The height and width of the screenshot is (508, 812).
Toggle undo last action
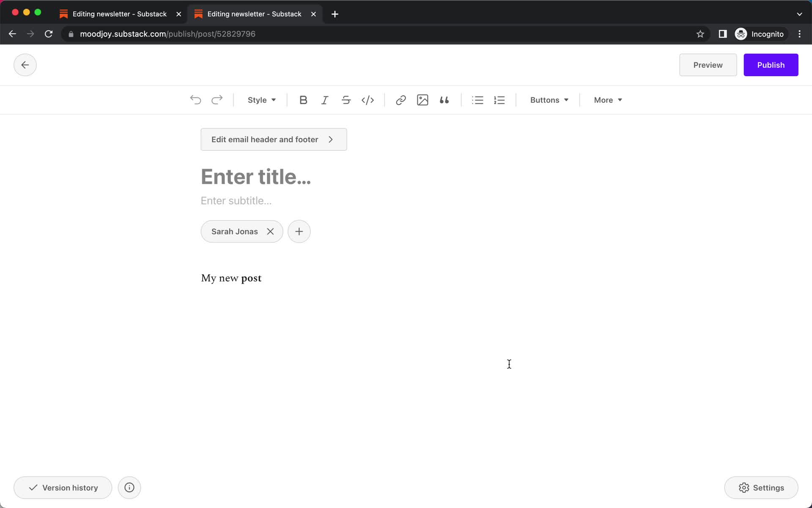coord(196,99)
